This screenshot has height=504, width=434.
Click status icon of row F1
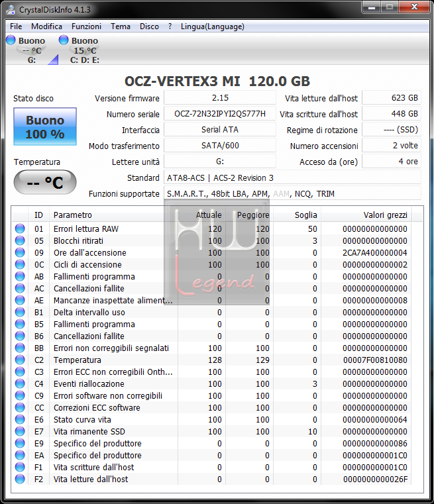[20, 467]
